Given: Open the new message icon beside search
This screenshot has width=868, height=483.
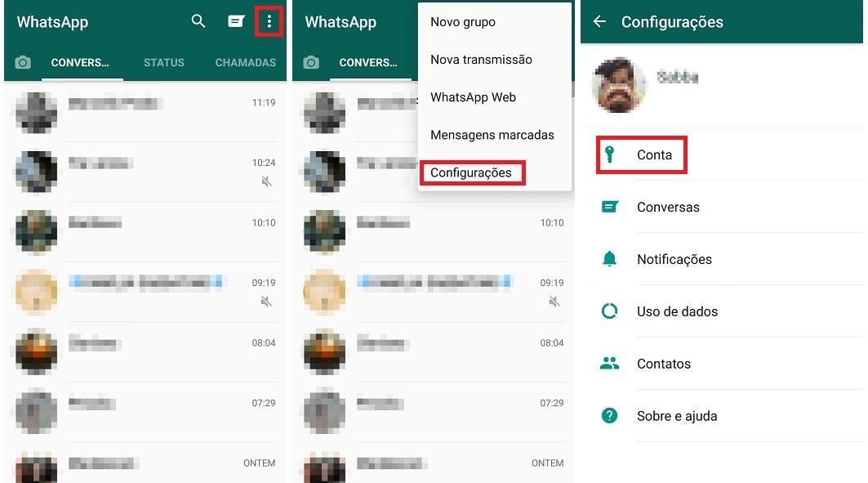Looking at the screenshot, I should (x=236, y=22).
